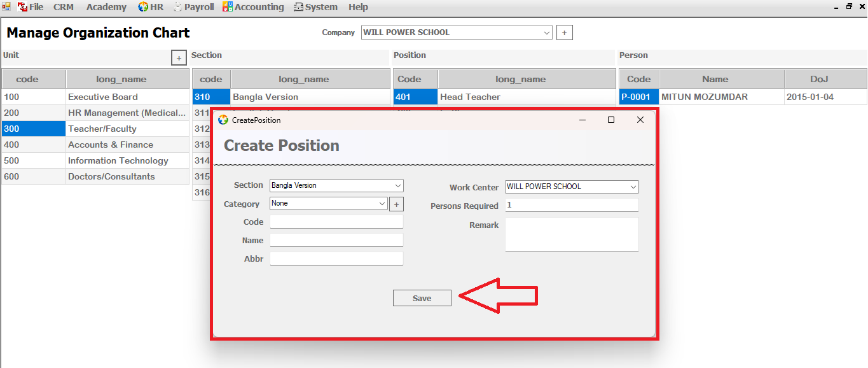Open the System menu
868x368 pixels.
[315, 7]
